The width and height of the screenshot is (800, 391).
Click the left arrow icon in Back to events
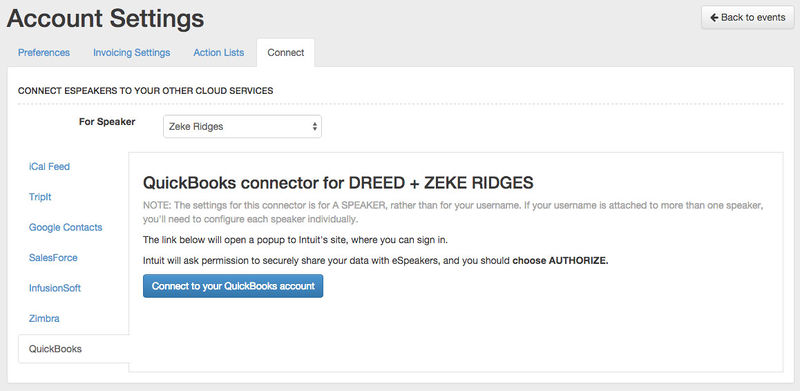click(x=714, y=18)
